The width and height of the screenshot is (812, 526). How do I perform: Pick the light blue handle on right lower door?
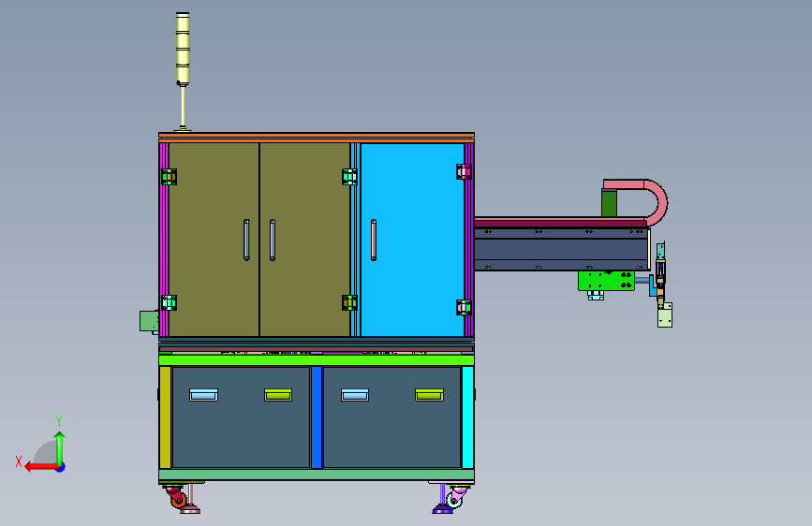point(355,395)
